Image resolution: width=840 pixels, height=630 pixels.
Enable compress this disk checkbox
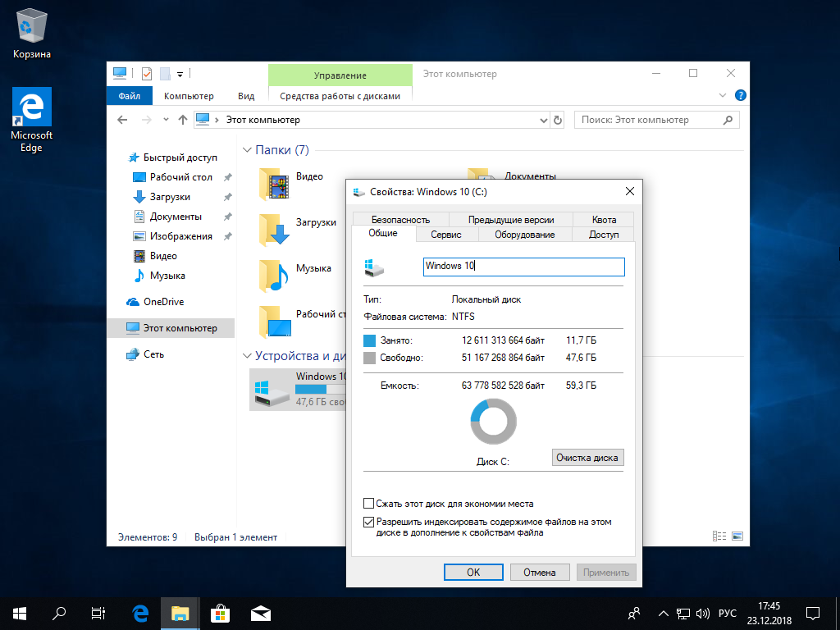(x=369, y=504)
